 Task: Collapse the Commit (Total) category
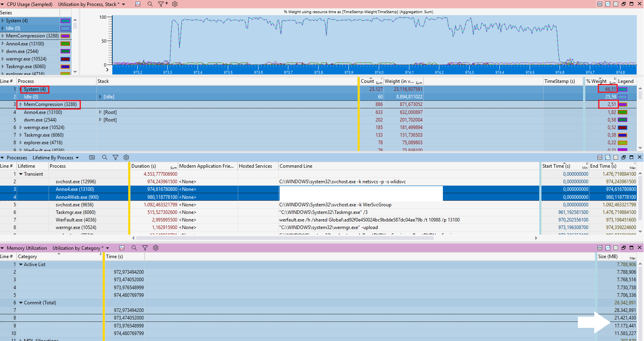pyautogui.click(x=21, y=303)
